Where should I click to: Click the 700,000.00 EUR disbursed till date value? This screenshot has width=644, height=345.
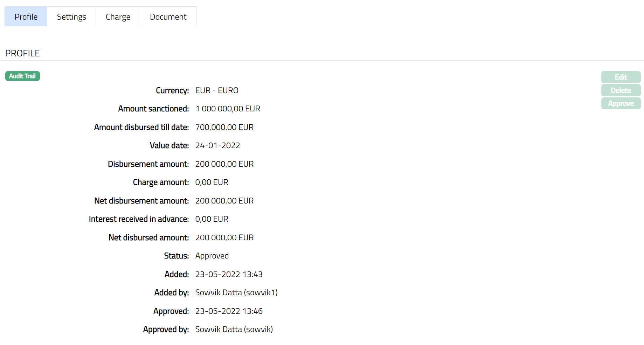(x=224, y=127)
